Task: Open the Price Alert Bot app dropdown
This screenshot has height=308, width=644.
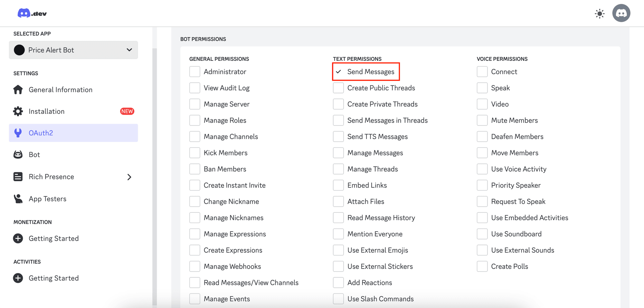Action: (73, 50)
